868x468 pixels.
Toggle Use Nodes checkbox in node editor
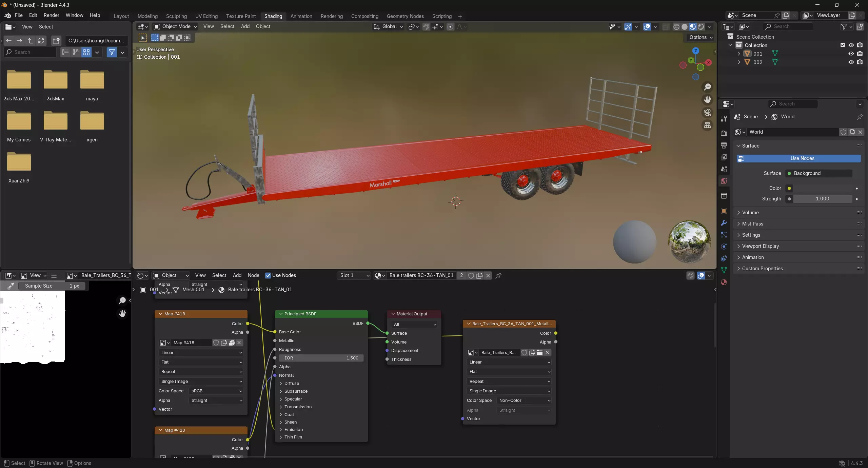tap(268, 275)
